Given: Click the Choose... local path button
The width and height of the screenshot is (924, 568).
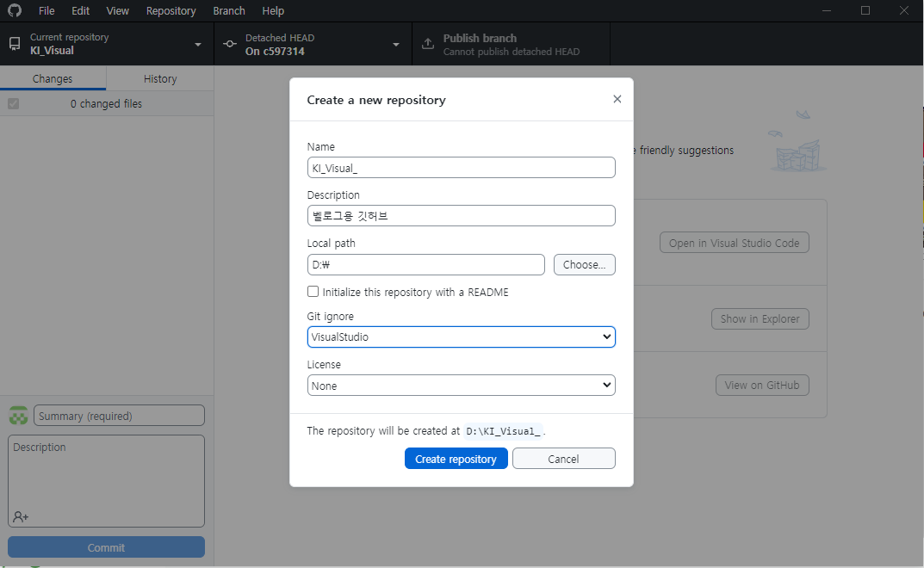Looking at the screenshot, I should [x=584, y=264].
